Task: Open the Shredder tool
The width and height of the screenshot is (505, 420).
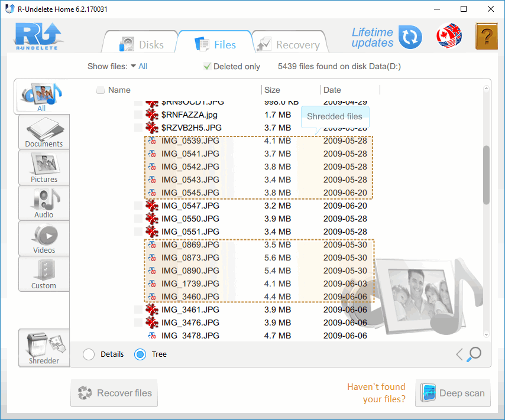Action: [44, 348]
